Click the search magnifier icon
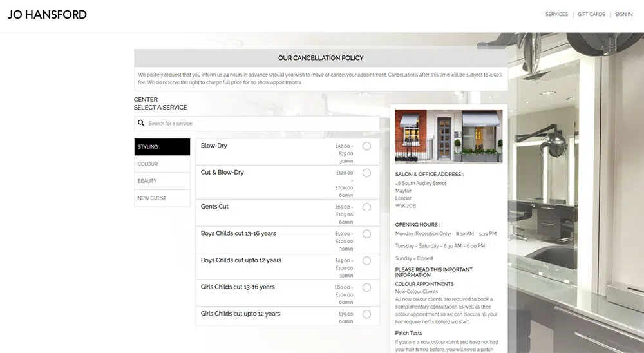Image resolution: width=644 pixels, height=353 pixels. tap(142, 123)
